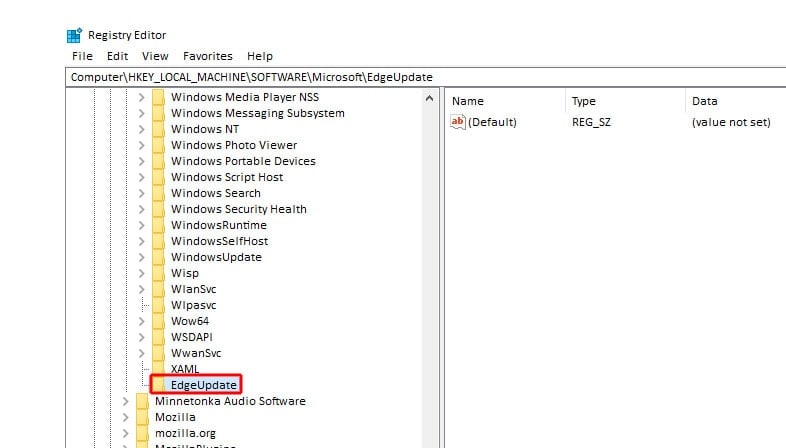Click the folder icon beside Windows Security Health
786x448 pixels.
click(x=158, y=209)
